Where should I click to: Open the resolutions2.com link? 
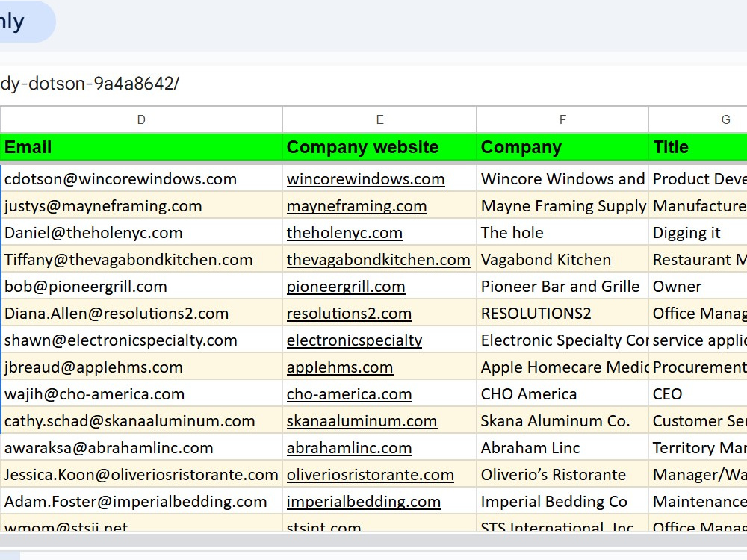pyautogui.click(x=349, y=314)
